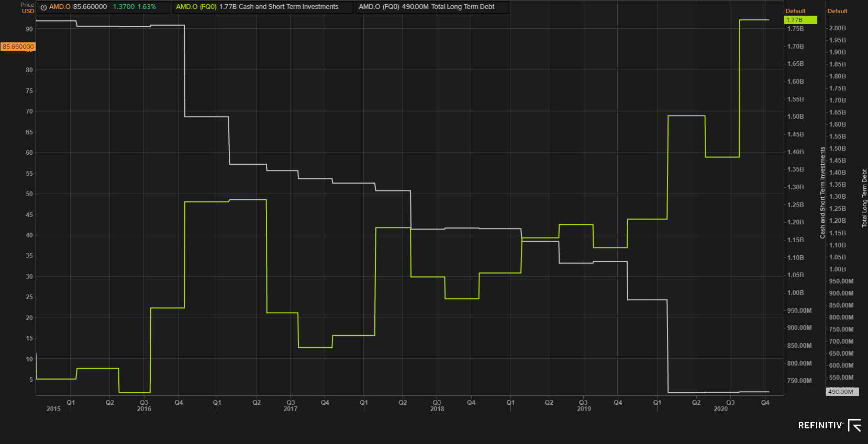Click the Refinitiv logo icon
Screen dimensions: 868x444
pyautogui.click(x=854, y=425)
